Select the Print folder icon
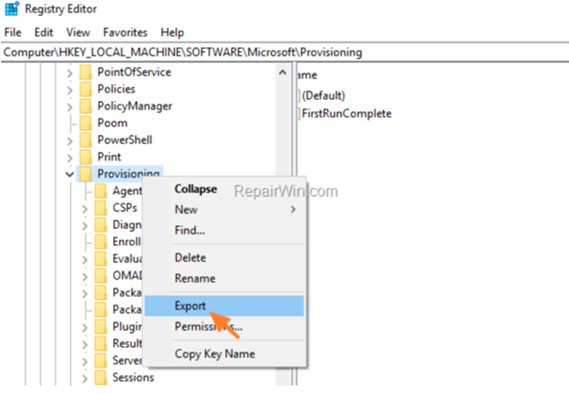This screenshot has height=394, width=569. click(x=86, y=157)
